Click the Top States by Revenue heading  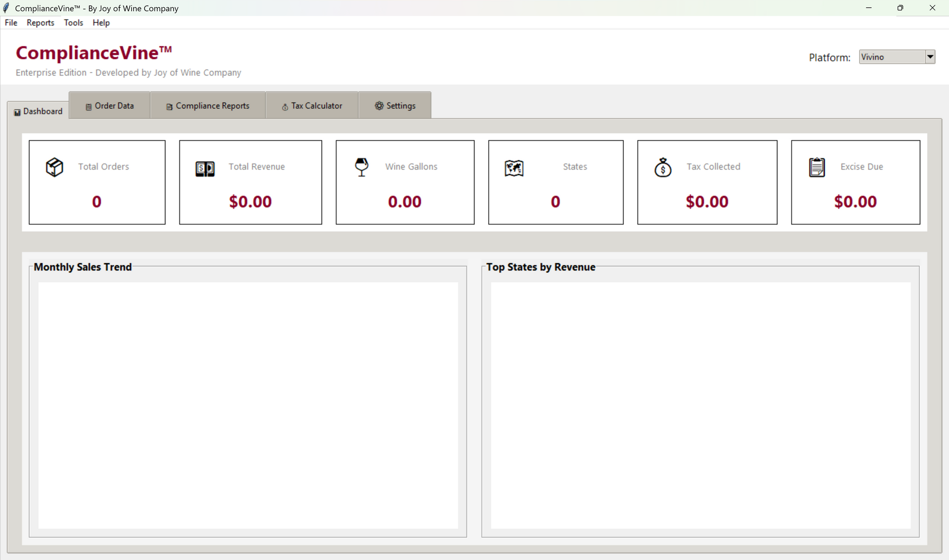point(541,267)
